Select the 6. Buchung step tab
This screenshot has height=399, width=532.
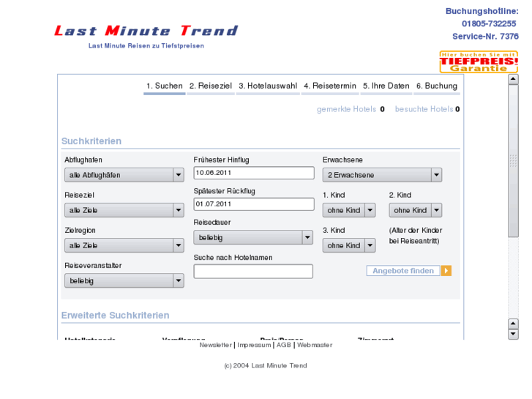point(437,86)
